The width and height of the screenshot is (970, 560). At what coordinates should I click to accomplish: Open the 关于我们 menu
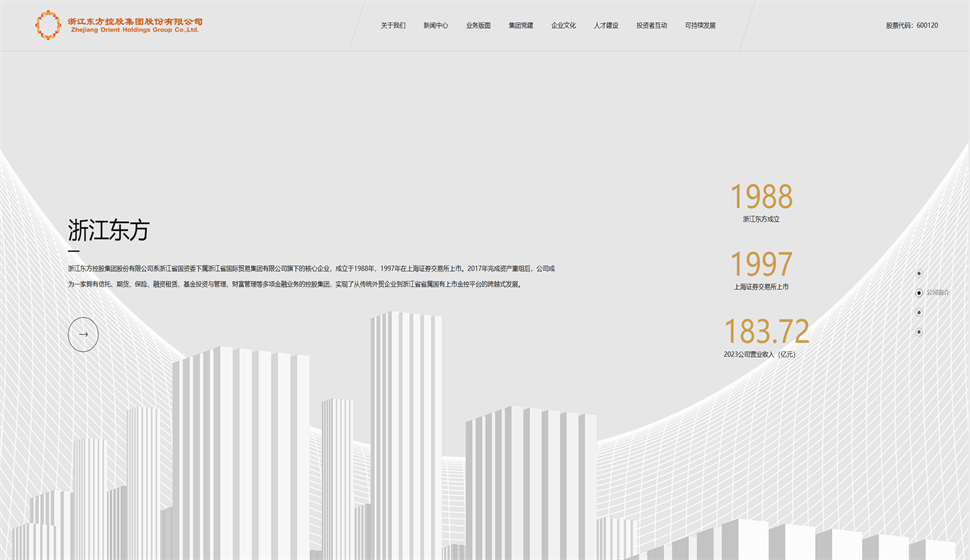tap(393, 25)
